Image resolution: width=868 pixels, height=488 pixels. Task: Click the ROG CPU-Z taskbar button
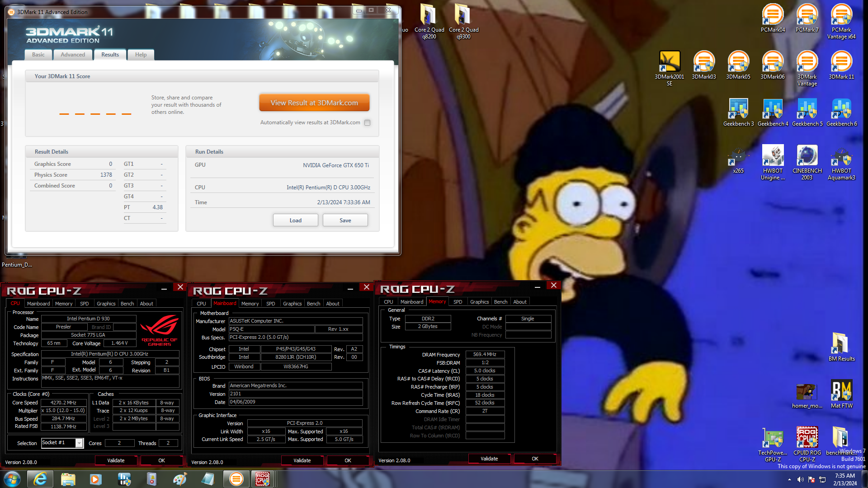coord(263,479)
